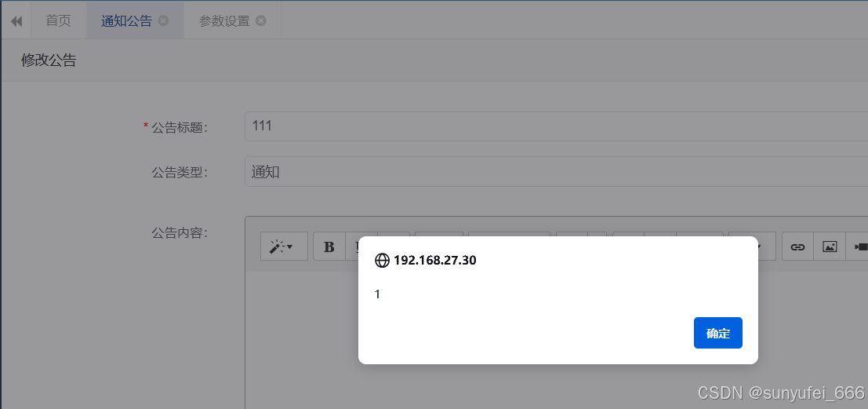The width and height of the screenshot is (868, 409).
Task: Click the 修改公告 page heading
Action: coord(49,60)
